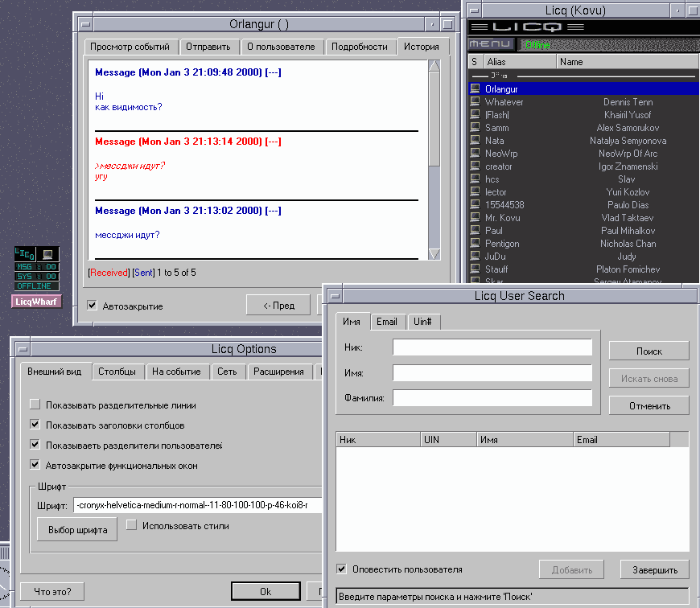Open window menu of Licq (Kovu) window
The height and width of the screenshot is (608, 700).
click(474, 10)
